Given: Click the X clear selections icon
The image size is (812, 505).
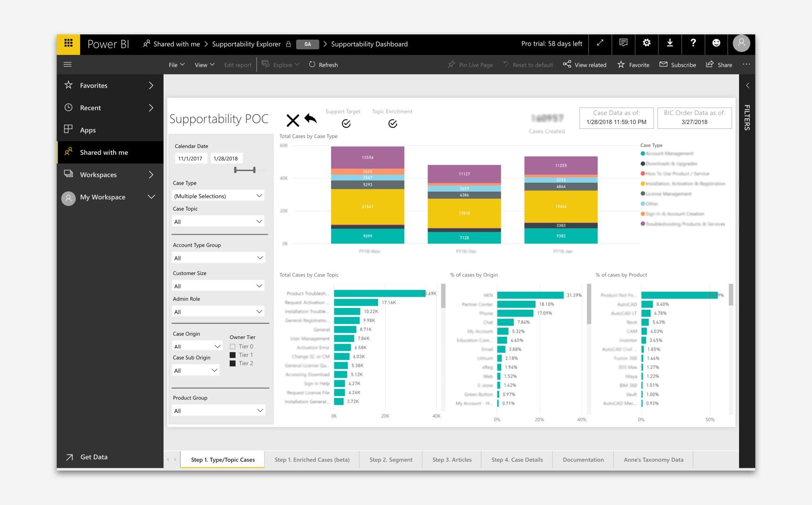Looking at the screenshot, I should (293, 120).
